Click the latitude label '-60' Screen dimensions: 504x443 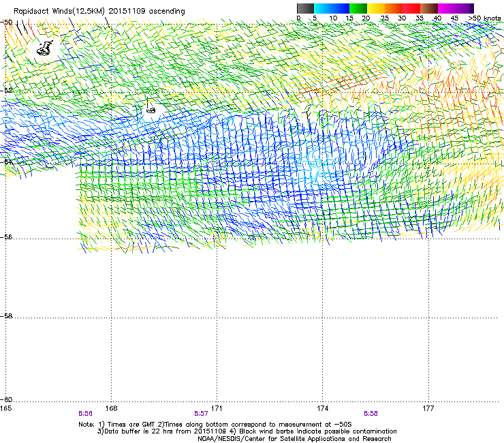[7, 399]
